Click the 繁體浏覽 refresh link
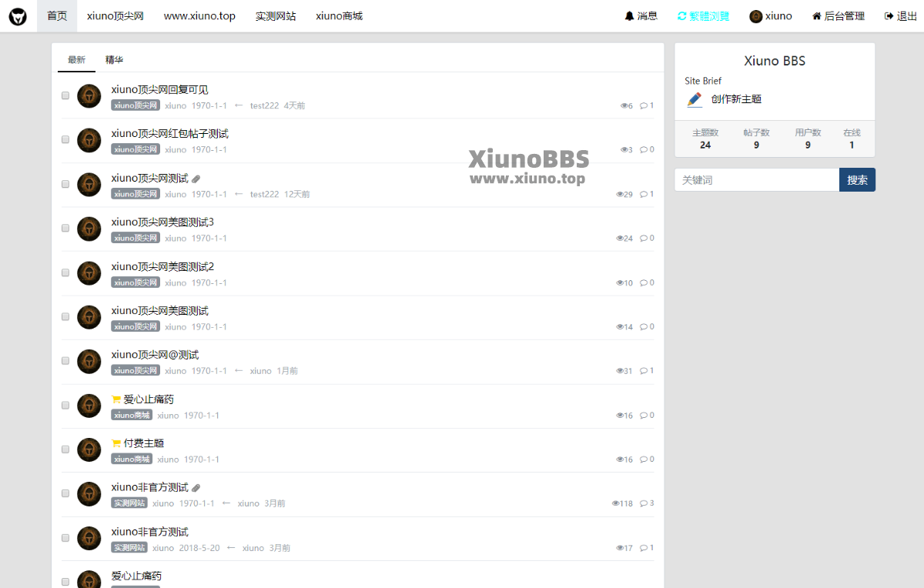The image size is (924, 588). pos(703,16)
